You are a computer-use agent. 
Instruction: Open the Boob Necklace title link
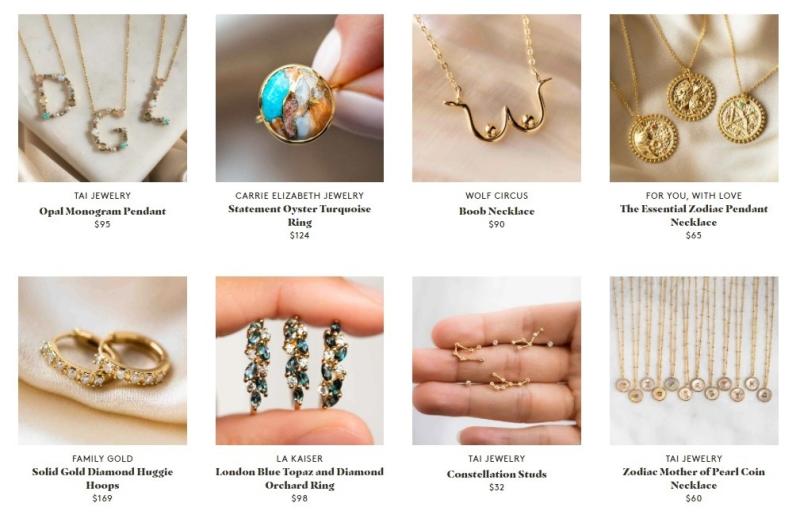(496, 211)
